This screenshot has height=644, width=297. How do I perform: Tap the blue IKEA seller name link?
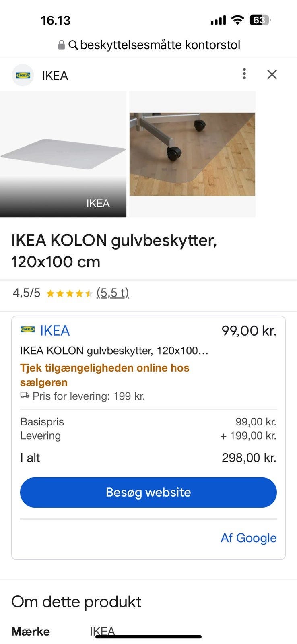tap(55, 330)
